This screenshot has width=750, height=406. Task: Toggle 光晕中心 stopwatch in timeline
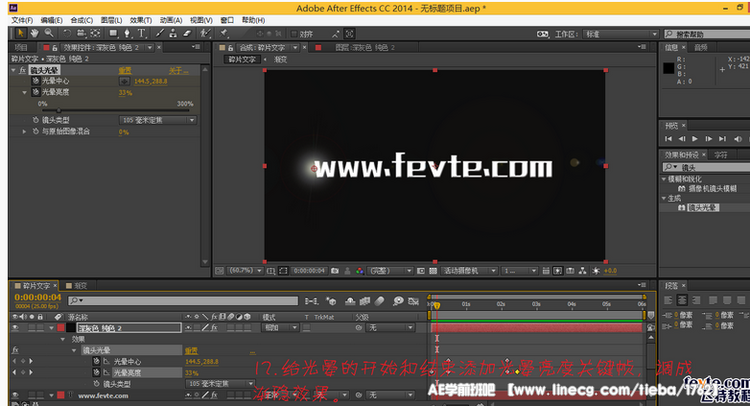(96, 361)
